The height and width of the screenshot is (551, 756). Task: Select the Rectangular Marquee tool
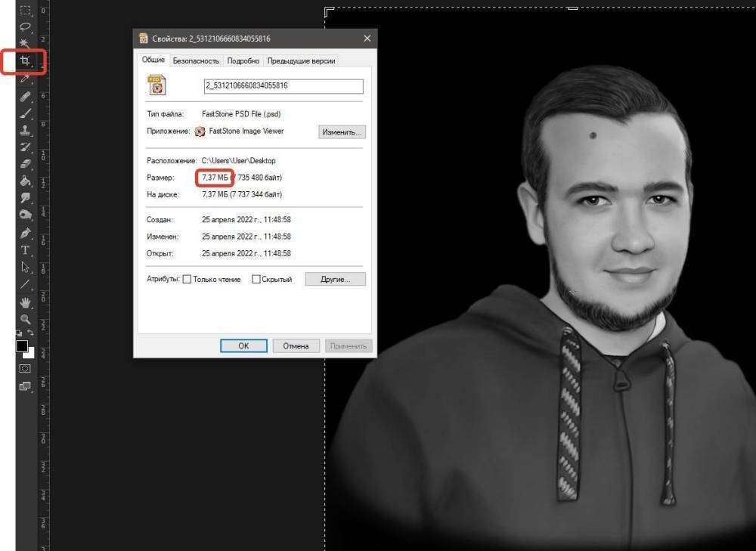pyautogui.click(x=25, y=11)
